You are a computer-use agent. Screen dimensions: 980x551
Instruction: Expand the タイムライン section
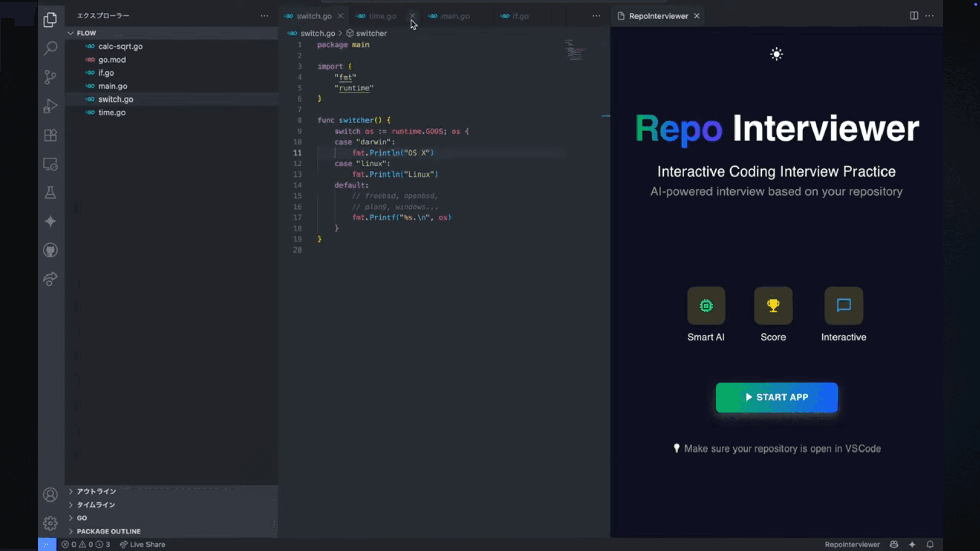pos(95,505)
